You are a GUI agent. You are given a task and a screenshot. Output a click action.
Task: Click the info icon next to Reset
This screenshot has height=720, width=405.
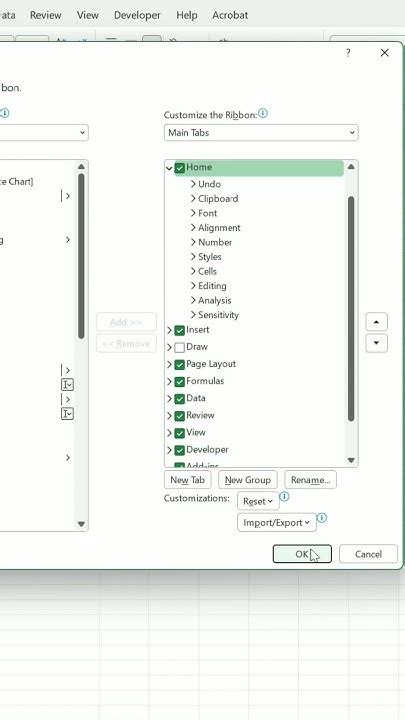285,497
